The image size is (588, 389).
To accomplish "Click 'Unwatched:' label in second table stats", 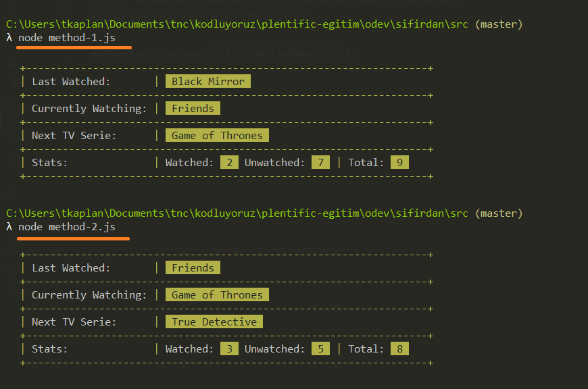I will (x=274, y=348).
